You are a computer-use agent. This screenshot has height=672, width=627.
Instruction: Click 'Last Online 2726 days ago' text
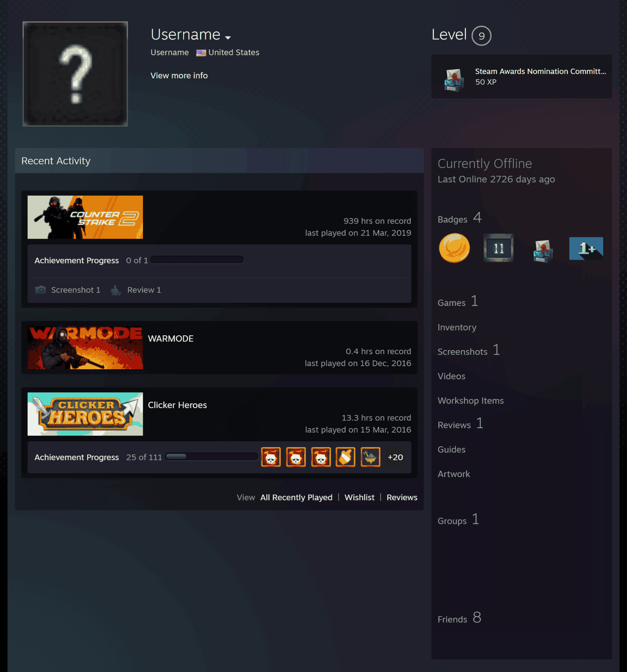point(496,179)
